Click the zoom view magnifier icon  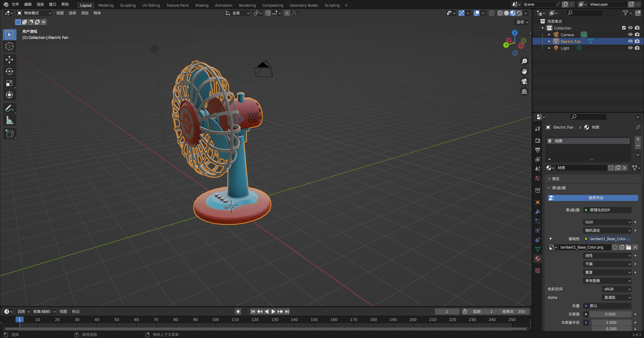[524, 61]
